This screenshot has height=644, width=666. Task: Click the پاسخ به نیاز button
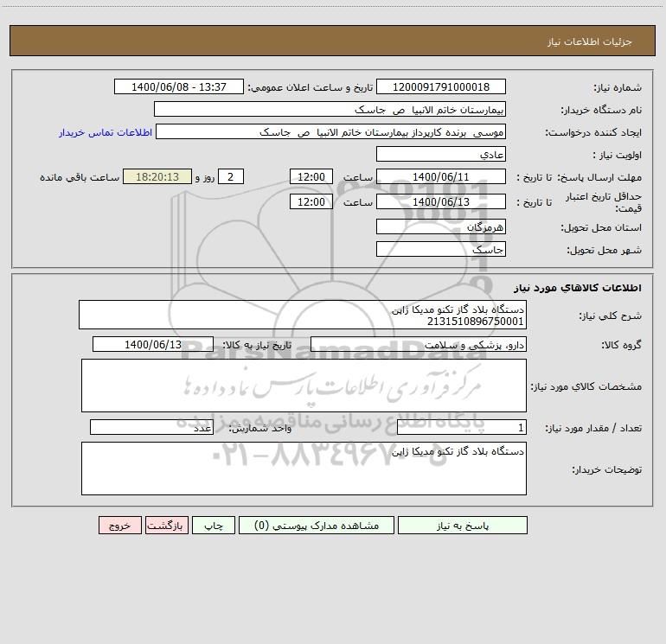coord(463,525)
